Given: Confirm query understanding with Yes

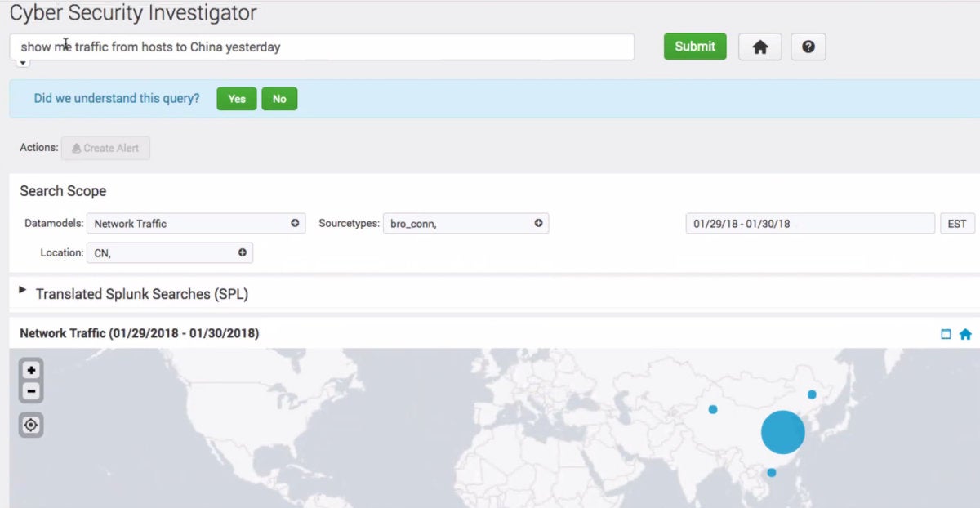Looking at the screenshot, I should click(x=237, y=99).
